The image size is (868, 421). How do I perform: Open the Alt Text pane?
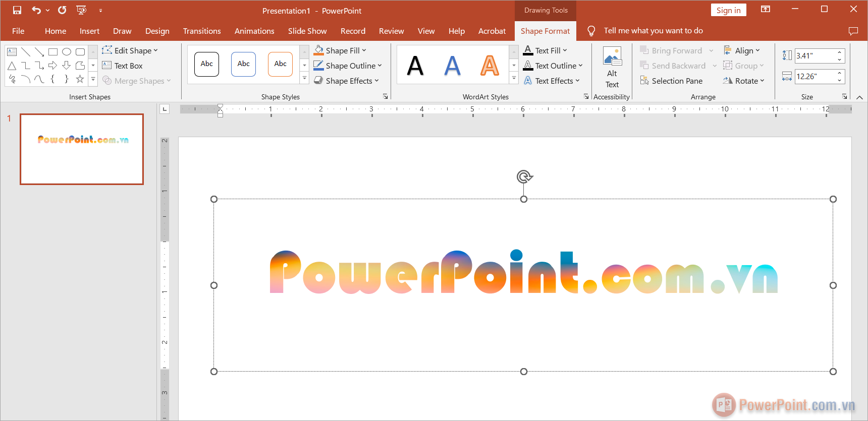612,67
